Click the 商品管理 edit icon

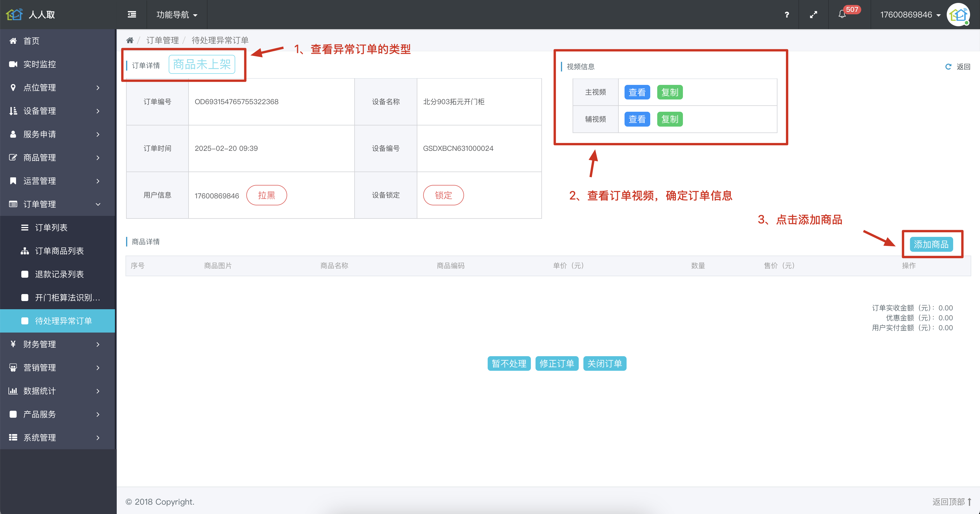[13, 158]
